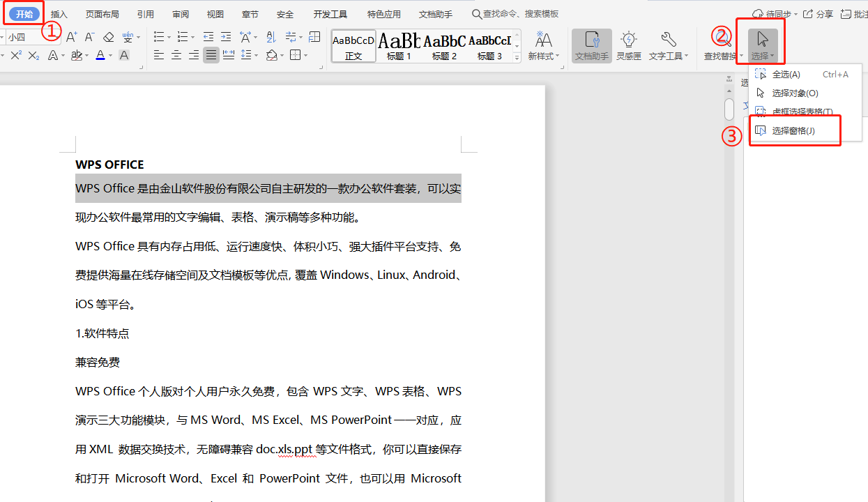
Task: Open the 文字工具 dropdown arrow
Action: (x=687, y=56)
